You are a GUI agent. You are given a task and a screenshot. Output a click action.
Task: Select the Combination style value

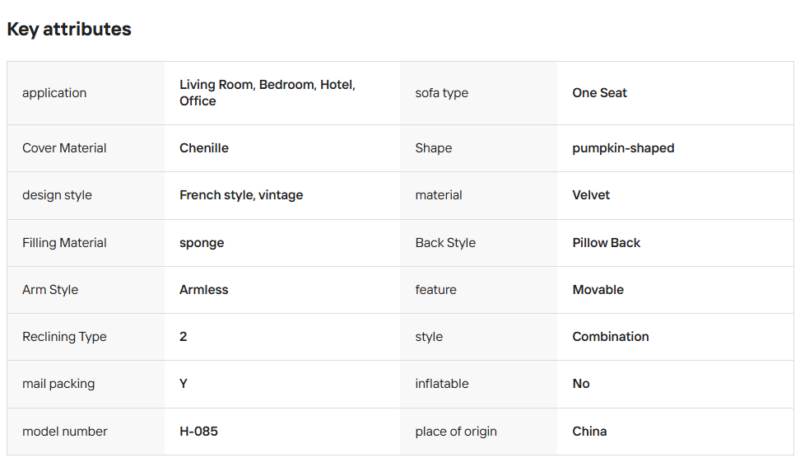pos(610,337)
